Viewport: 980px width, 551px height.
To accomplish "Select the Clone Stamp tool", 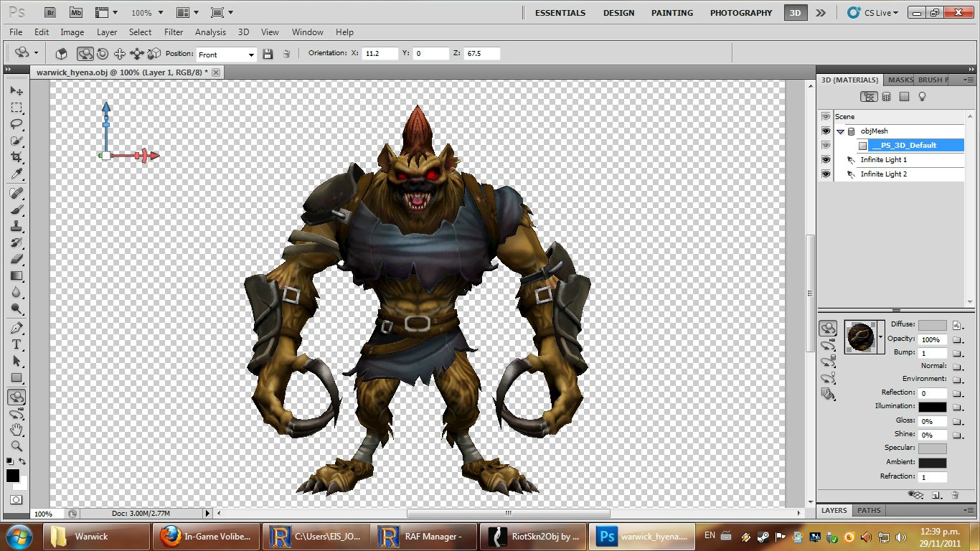I will 17,226.
